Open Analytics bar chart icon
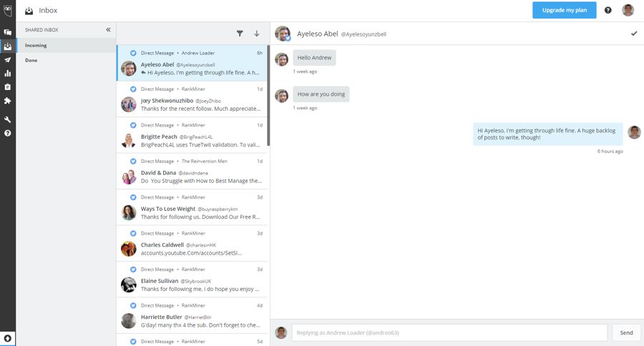644x346 pixels. (x=7, y=74)
